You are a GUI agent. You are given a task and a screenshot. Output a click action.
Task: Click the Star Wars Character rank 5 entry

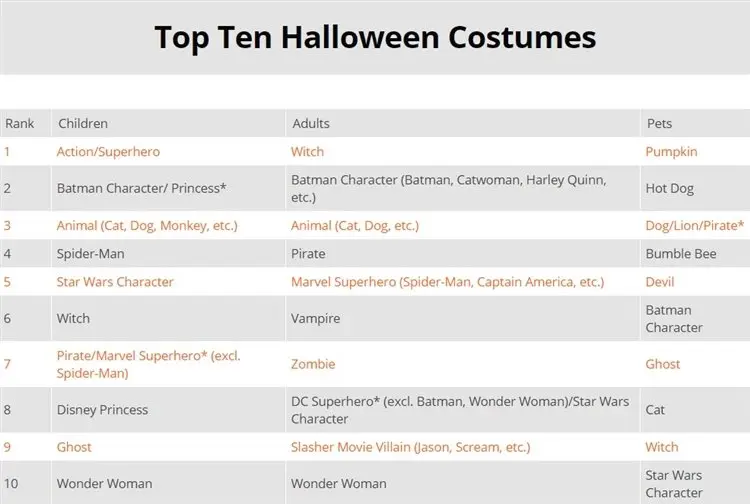tap(115, 282)
